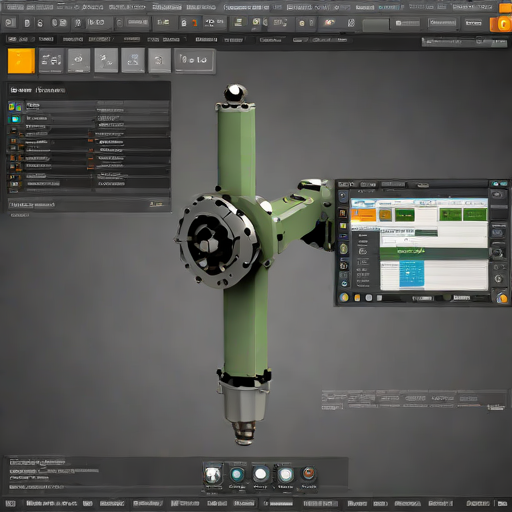512x512 pixels.
Task: Click the yellow document icon in embedded window bottom bar
Action: (357, 297)
